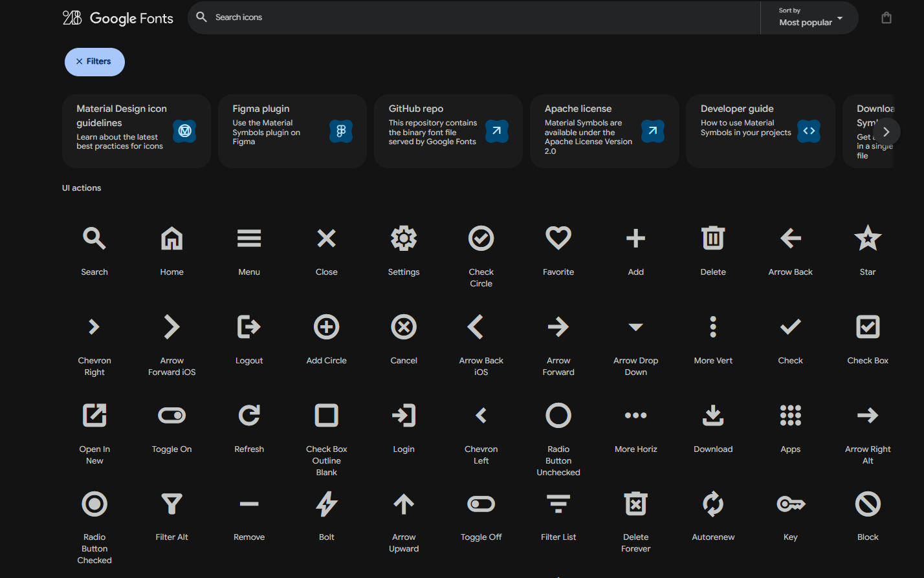The height and width of the screenshot is (578, 924).
Task: Click the Toggle Off icon
Action: (481, 504)
